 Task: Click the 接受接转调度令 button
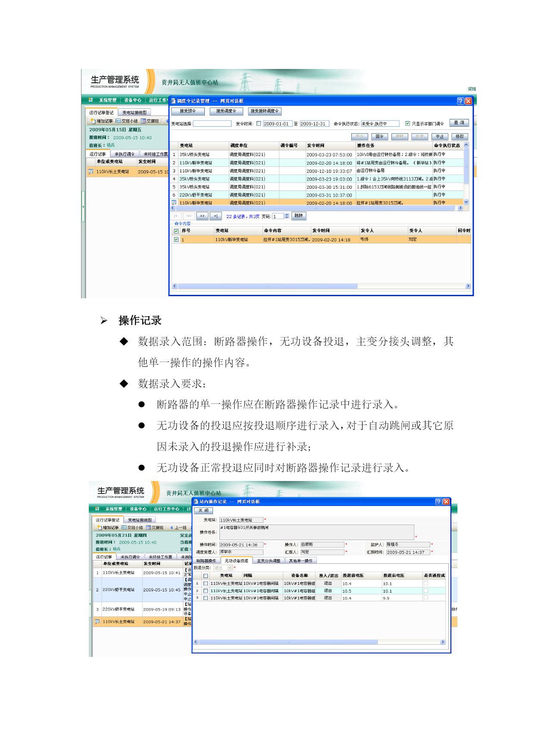[x=265, y=111]
